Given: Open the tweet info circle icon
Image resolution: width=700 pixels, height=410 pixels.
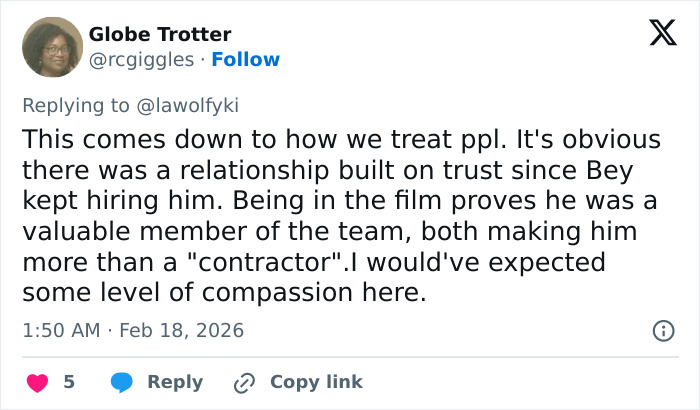Looking at the screenshot, I should point(662,330).
